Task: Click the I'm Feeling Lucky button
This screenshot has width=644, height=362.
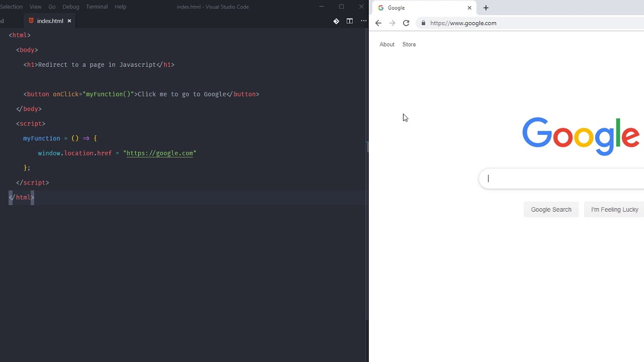Action: click(x=614, y=210)
